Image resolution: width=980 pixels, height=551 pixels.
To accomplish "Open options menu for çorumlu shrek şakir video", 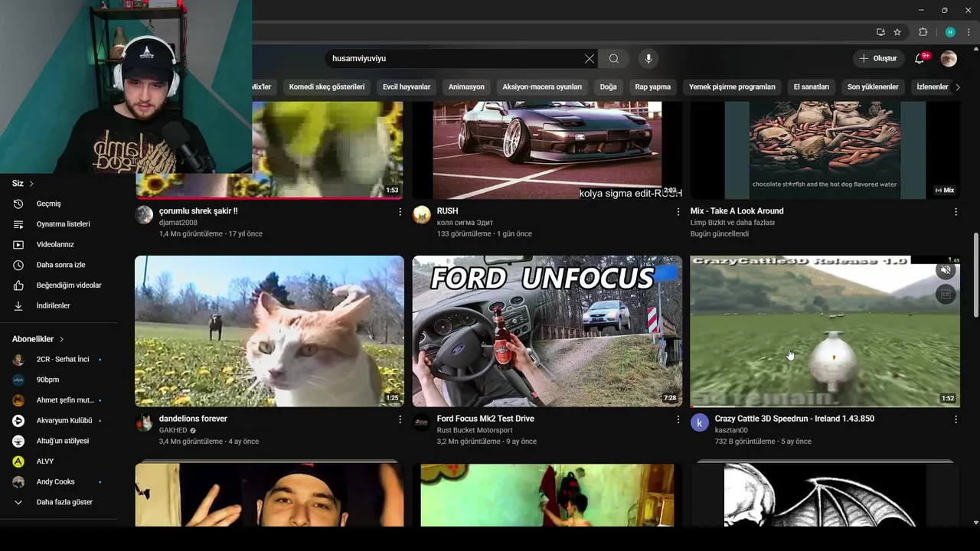I will [x=400, y=212].
